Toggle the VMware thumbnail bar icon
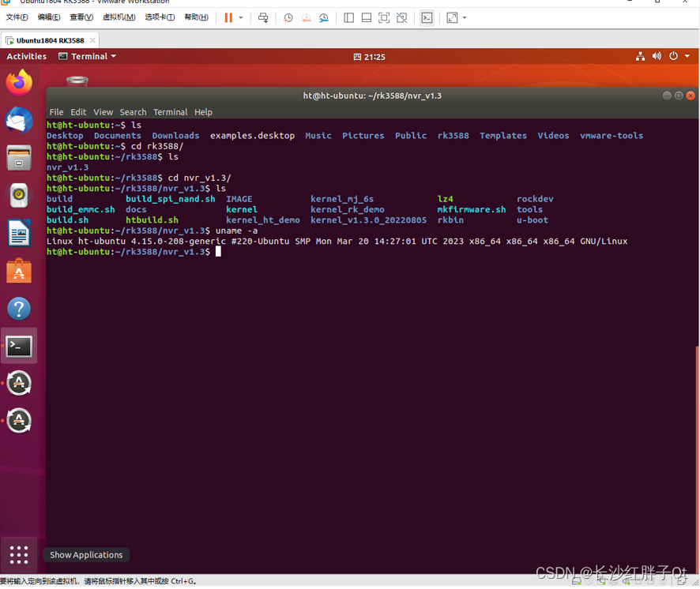This screenshot has height=589, width=700. click(367, 18)
